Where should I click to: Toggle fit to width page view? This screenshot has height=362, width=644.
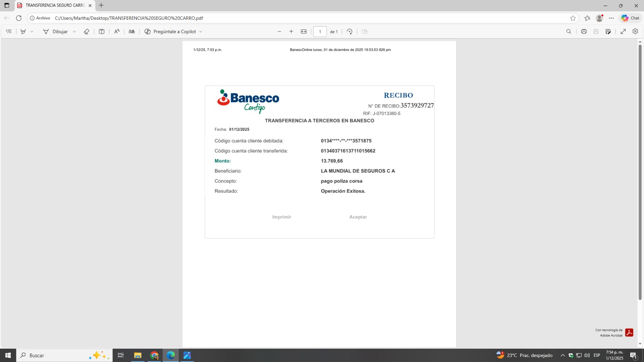(304, 31)
